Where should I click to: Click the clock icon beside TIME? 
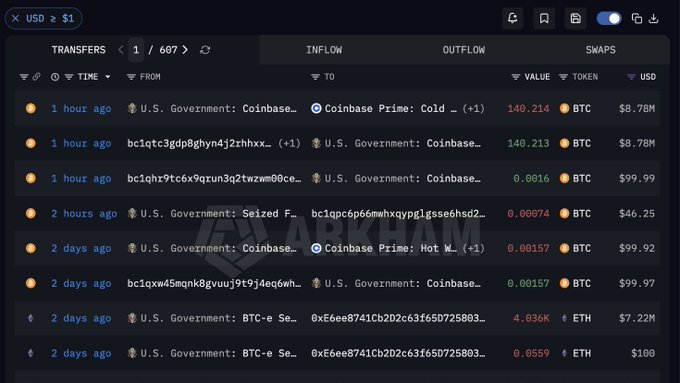click(55, 77)
